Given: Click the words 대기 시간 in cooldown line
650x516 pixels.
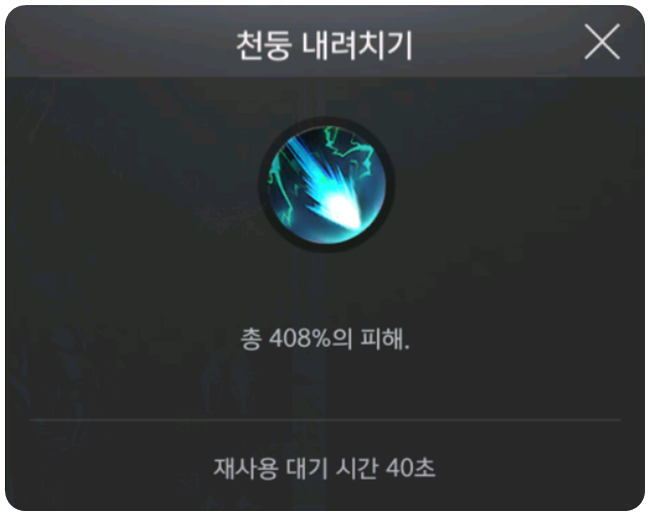Looking at the screenshot, I should pyautogui.click(x=332, y=468).
